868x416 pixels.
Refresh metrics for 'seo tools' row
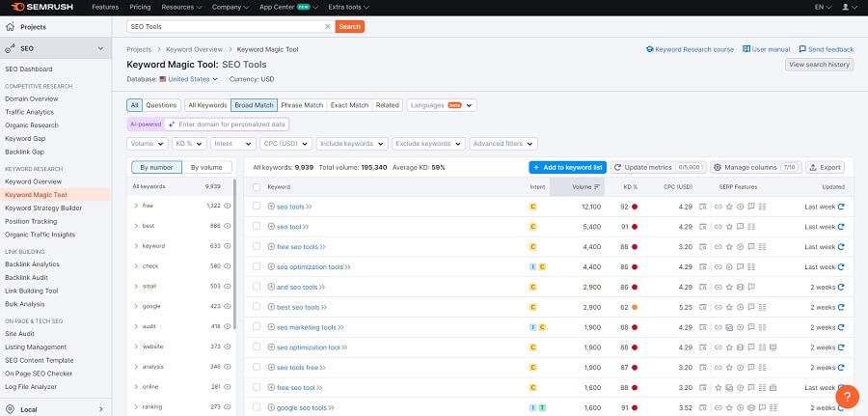pyautogui.click(x=841, y=207)
